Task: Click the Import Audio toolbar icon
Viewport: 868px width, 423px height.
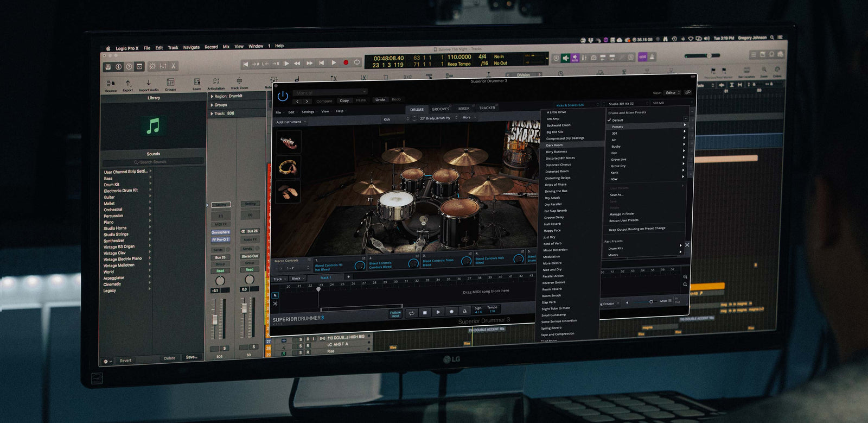Action: click(x=149, y=85)
